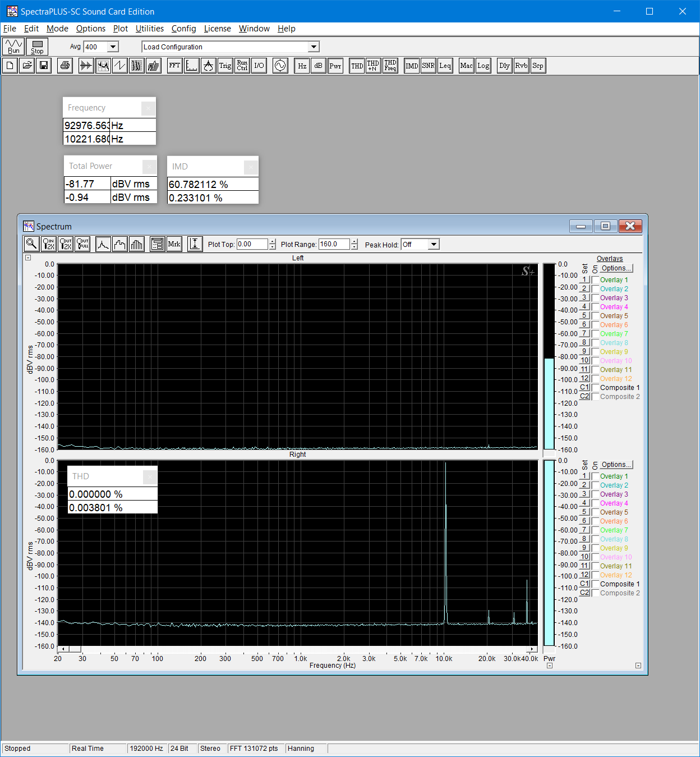Open the Leq toolbar button
This screenshot has height=757, width=700.
pos(445,66)
